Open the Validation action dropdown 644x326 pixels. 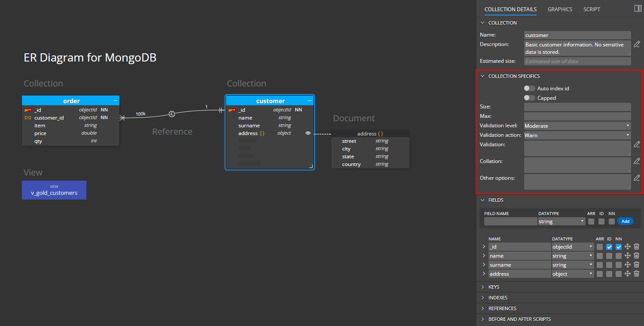click(577, 135)
